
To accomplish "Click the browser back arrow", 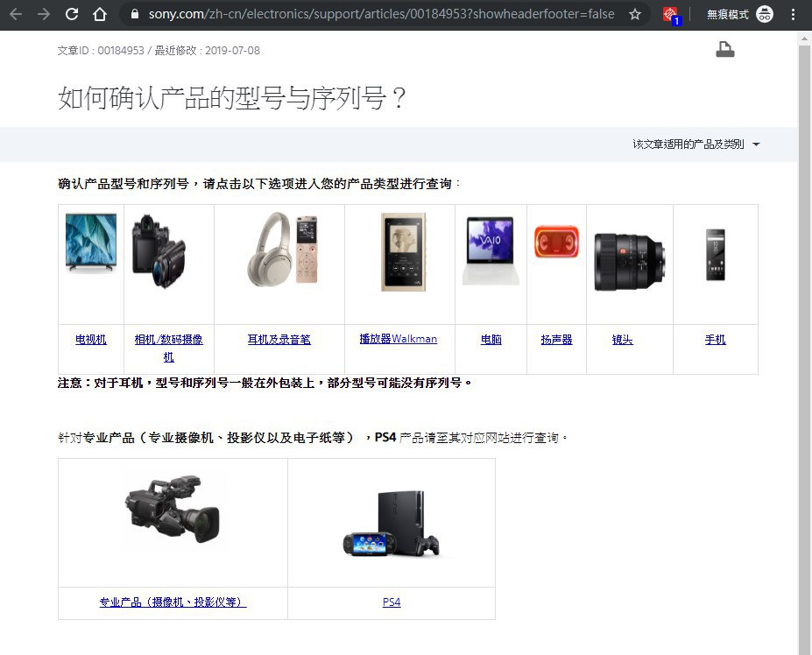I will (16, 14).
